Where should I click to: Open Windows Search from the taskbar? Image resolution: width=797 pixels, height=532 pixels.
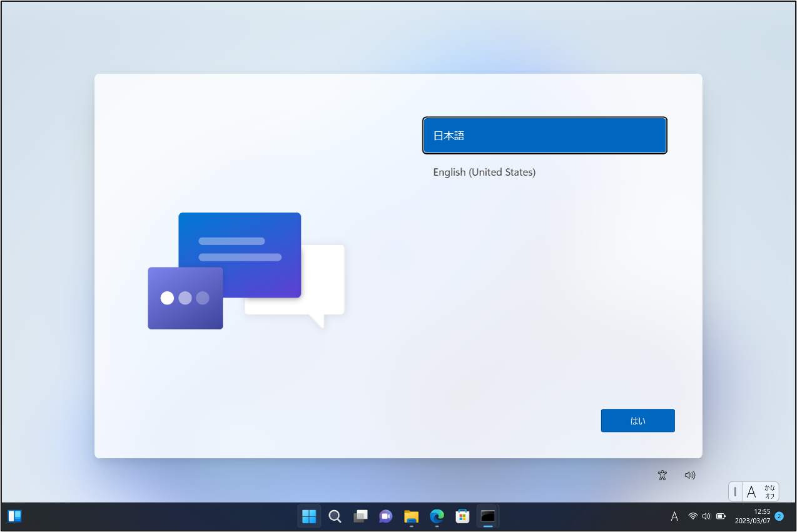(335, 516)
